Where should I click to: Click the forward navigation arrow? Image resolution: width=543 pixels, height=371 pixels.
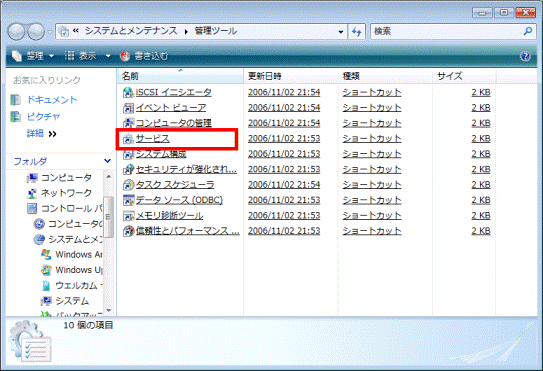click(36, 32)
